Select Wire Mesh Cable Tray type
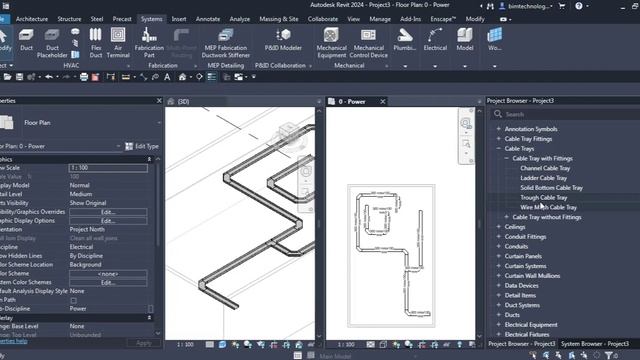Image resolution: width=640 pixels, height=360 pixels. [x=548, y=207]
